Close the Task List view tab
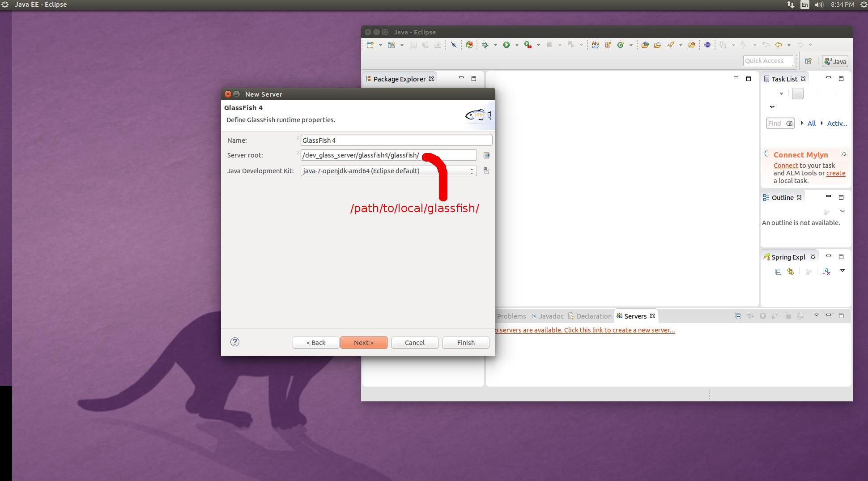This screenshot has width=868, height=481. 803,79
